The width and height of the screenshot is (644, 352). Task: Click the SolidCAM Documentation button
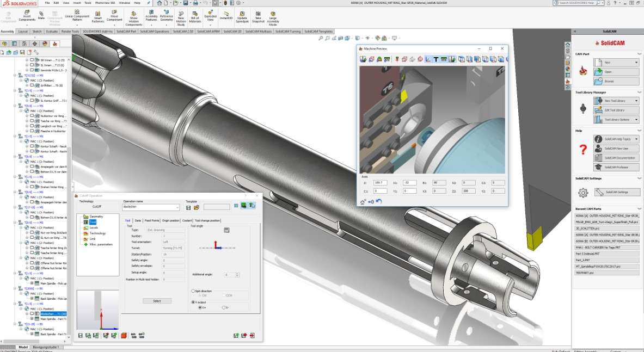coord(616,158)
